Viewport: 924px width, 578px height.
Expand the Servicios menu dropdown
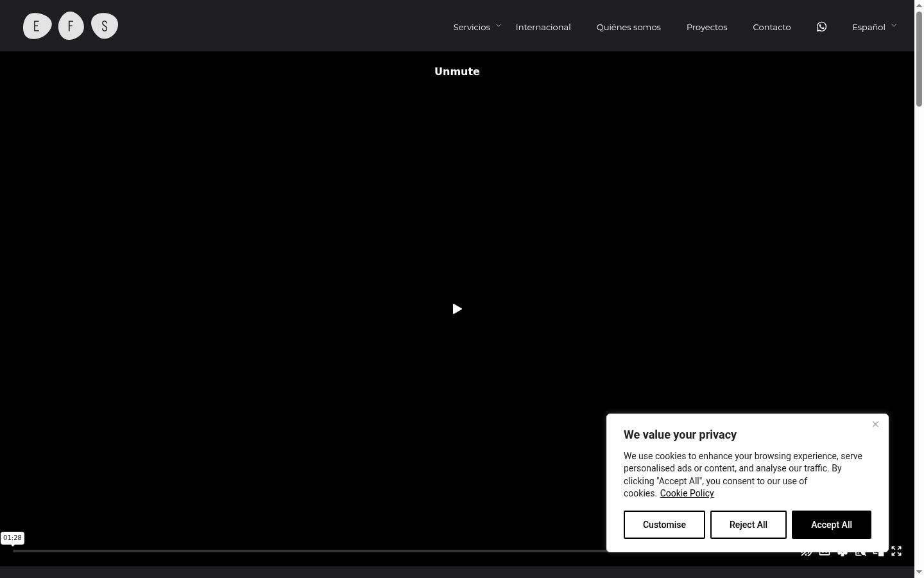point(477,26)
